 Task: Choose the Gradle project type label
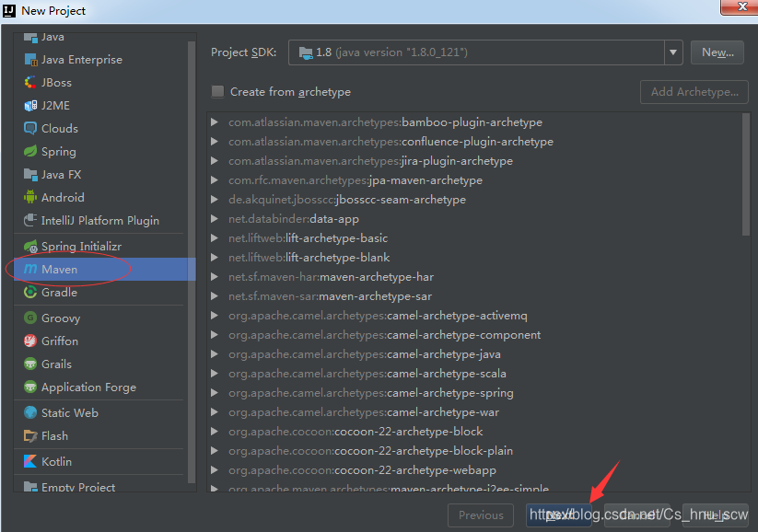point(59,293)
